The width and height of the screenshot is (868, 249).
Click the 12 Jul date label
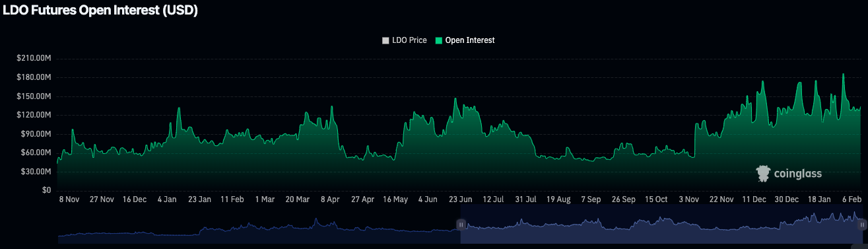tap(493, 199)
